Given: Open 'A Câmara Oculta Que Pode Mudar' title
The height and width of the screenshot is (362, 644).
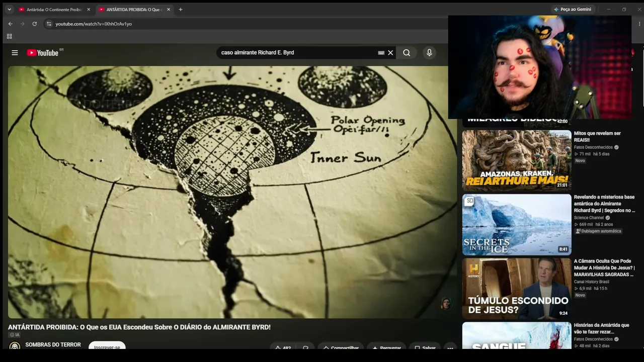Looking at the screenshot, I should 604,267.
